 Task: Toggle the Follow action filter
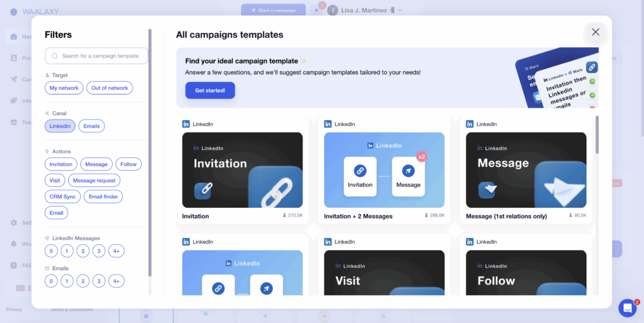coord(128,164)
